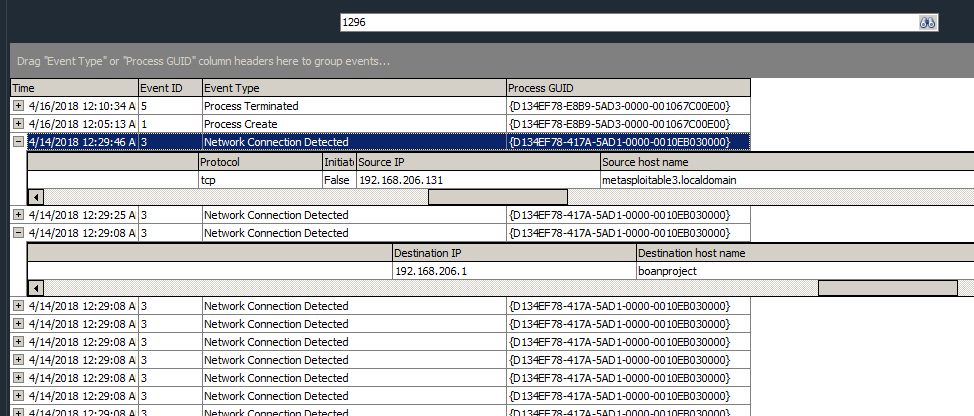The width and height of the screenshot is (974, 416).
Task: Sort by the Time column header
Action: click(x=75, y=88)
